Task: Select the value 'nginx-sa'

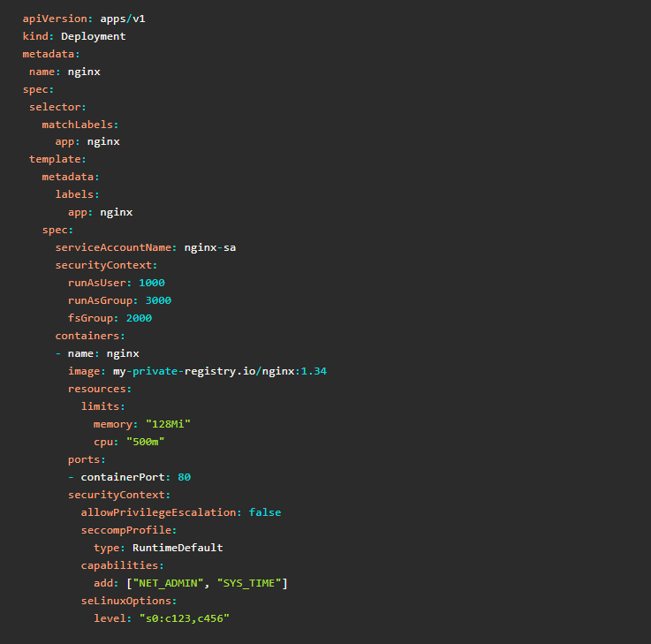Action: 210,247
